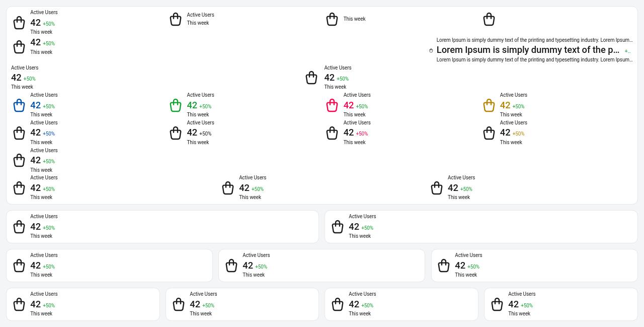
Task: Click the blue shopping bag icon
Action: tap(19, 105)
